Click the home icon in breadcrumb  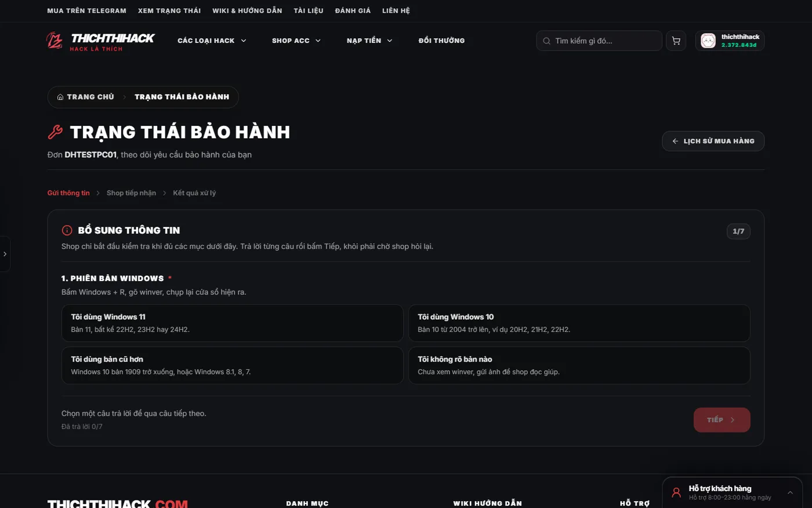tap(60, 97)
